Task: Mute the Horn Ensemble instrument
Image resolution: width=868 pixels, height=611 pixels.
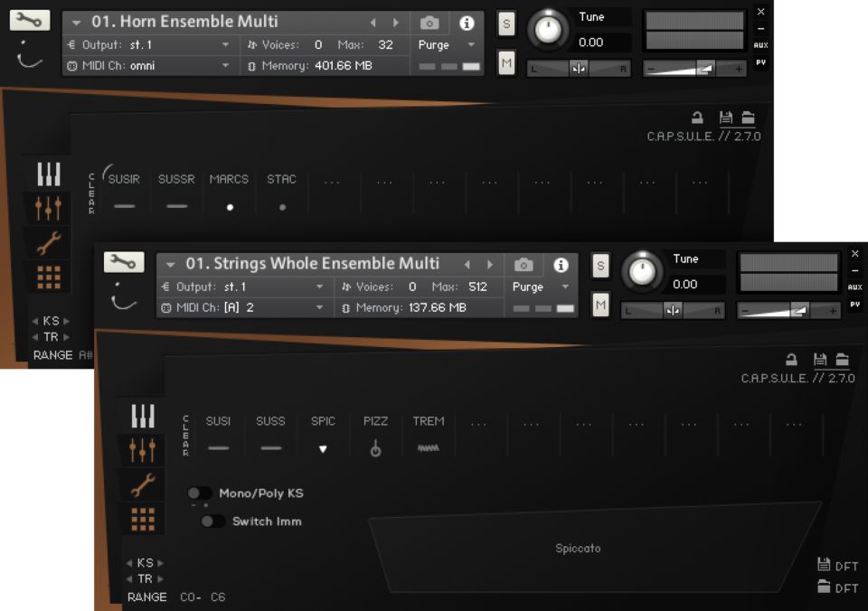Action: tap(506, 62)
